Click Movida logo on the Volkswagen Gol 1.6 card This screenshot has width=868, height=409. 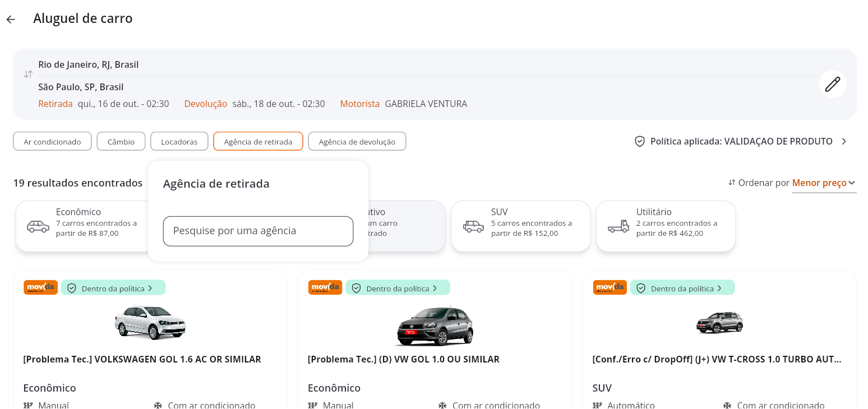(40, 287)
